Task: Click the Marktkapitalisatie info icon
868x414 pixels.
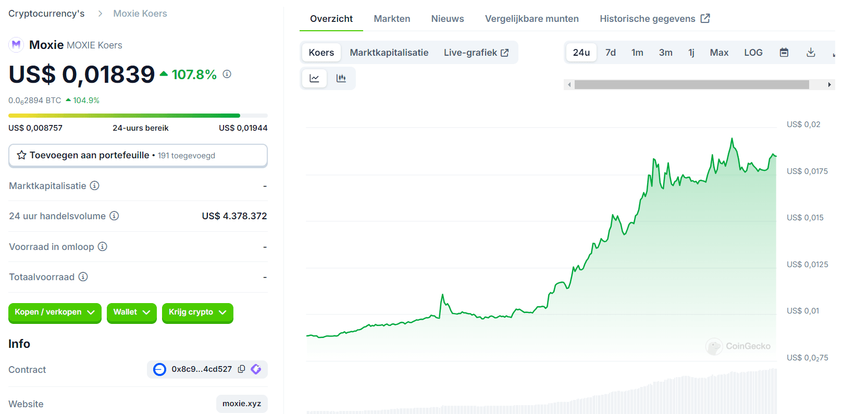Action: [94, 186]
